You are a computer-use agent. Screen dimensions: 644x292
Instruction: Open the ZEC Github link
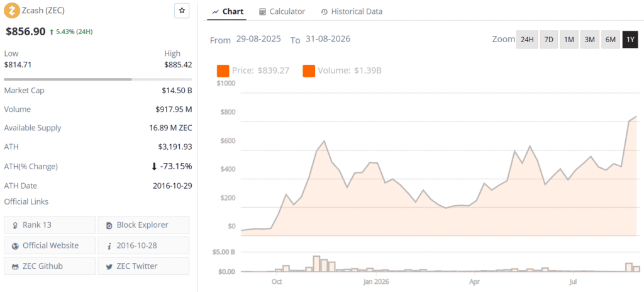pos(49,266)
